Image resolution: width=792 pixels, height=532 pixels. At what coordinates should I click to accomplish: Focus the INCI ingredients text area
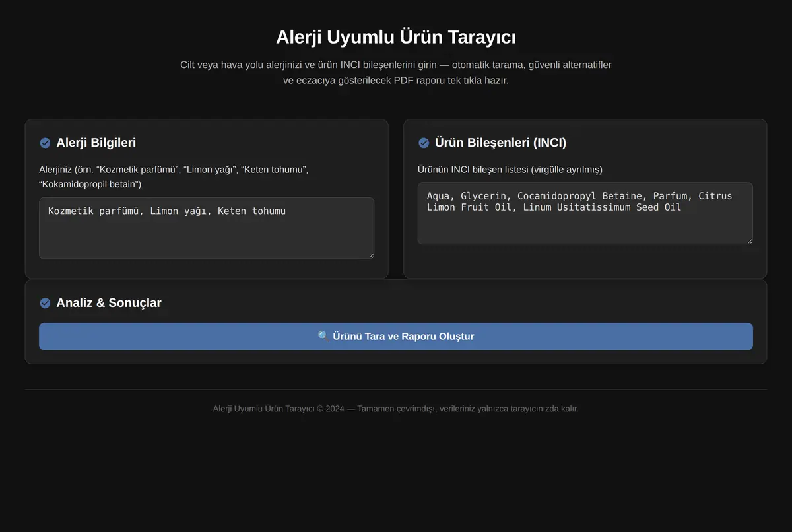click(585, 213)
